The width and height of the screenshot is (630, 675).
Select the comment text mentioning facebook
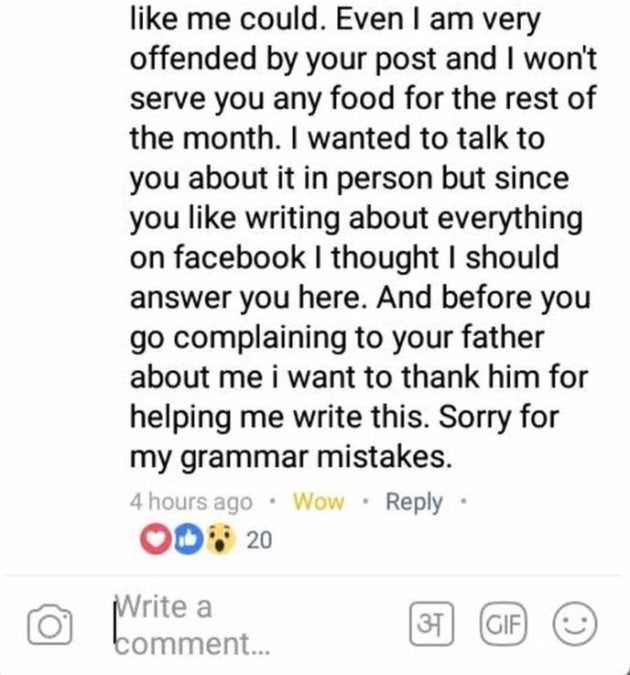point(344,258)
